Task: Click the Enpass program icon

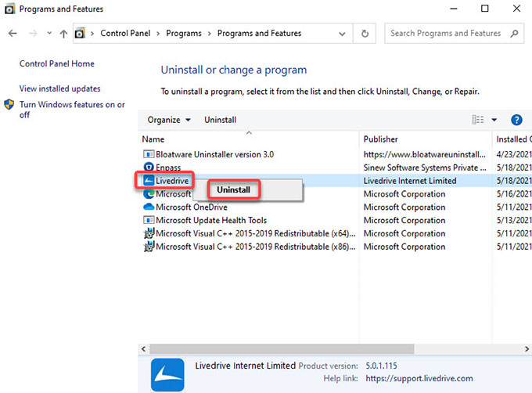Action: 149,167
